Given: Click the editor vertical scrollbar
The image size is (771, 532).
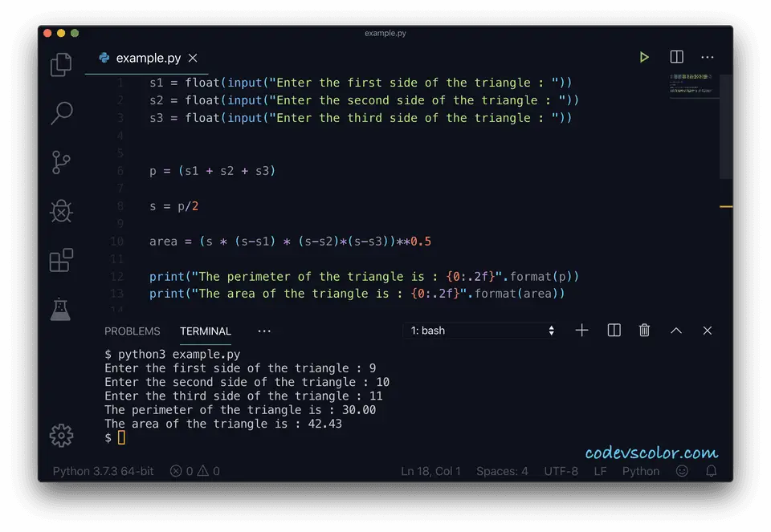Looking at the screenshot, I should 726,127.
